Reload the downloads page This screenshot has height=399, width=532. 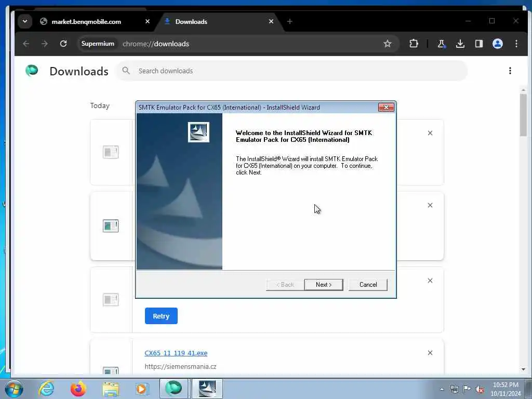[63, 44]
